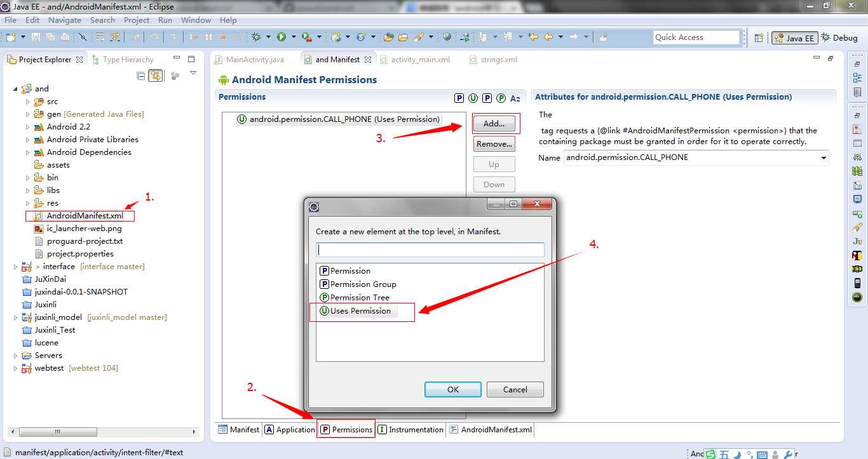Screen dimensions: 868x459
Task: Toggle first P Permission filter icon
Action: [x=459, y=98]
